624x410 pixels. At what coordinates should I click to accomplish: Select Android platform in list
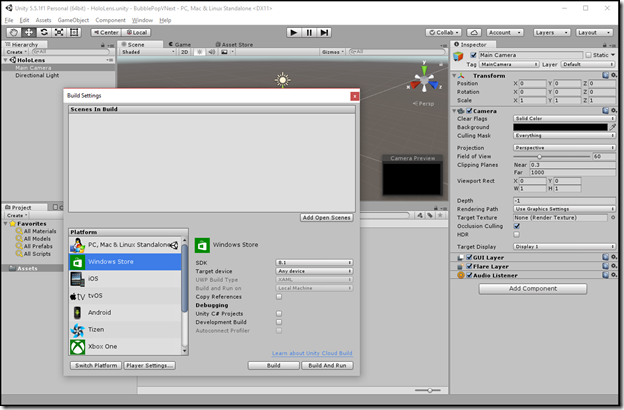click(125, 313)
